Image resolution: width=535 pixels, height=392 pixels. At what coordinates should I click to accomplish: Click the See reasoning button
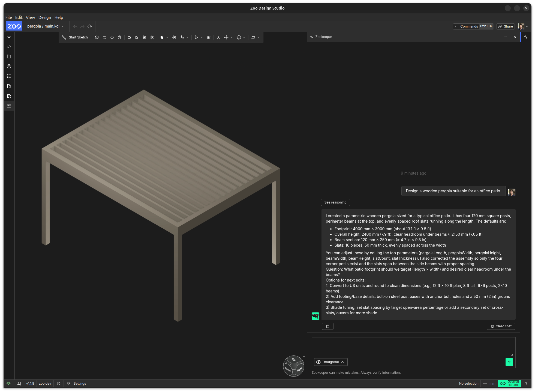[335, 202]
